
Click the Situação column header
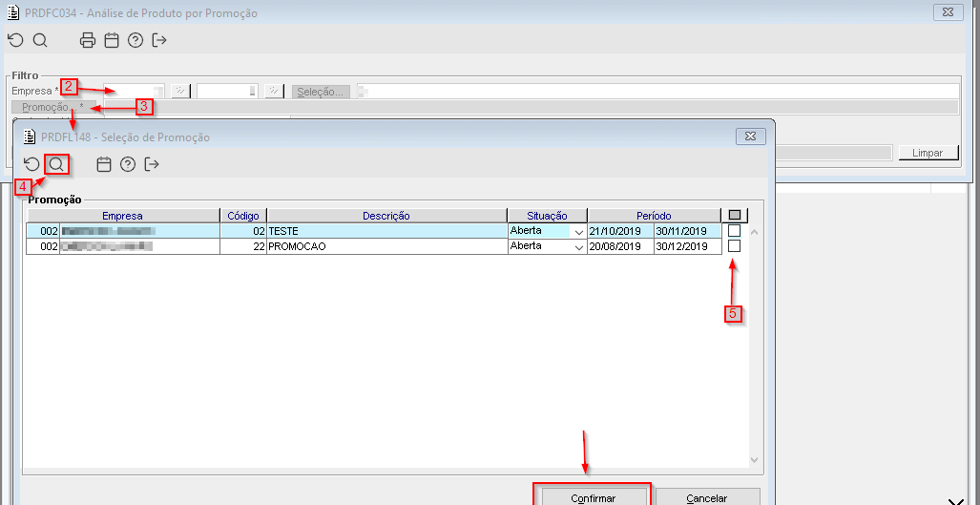tap(547, 216)
